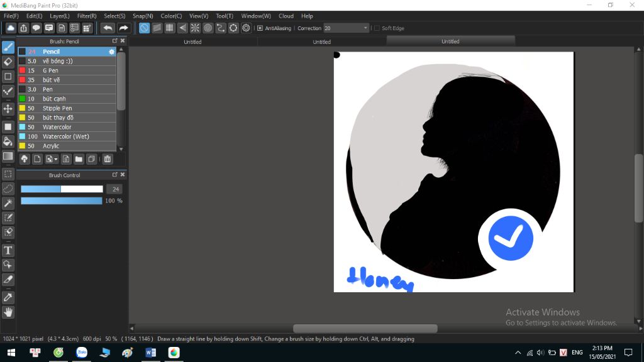Viewport: 644px width, 362px height.
Task: Click the Undo arrow
Action: pyautogui.click(x=108, y=28)
